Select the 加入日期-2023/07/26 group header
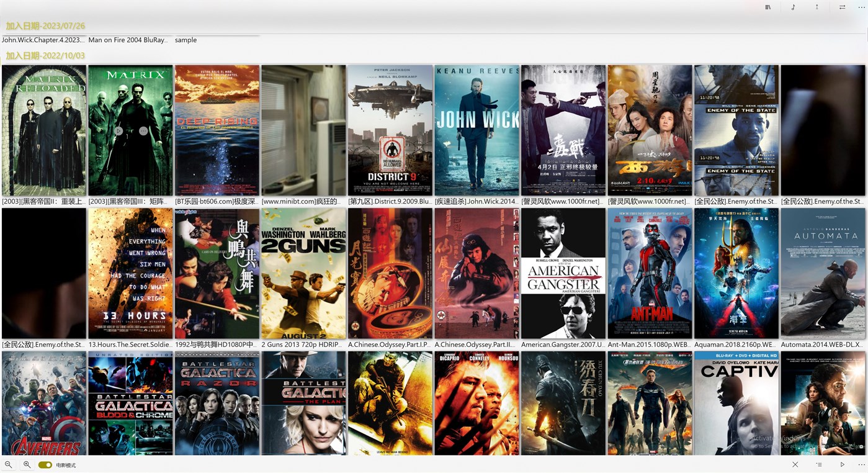 click(x=45, y=26)
